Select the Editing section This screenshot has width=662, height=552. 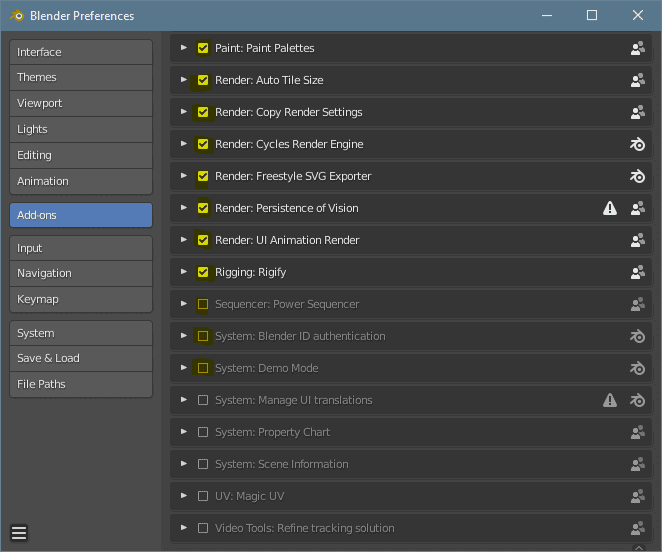[x=81, y=156]
